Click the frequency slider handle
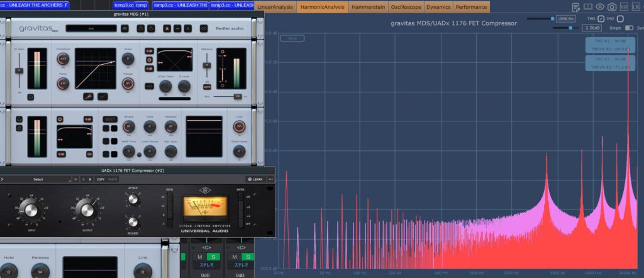Screen dimensions: 644x278 553,19
